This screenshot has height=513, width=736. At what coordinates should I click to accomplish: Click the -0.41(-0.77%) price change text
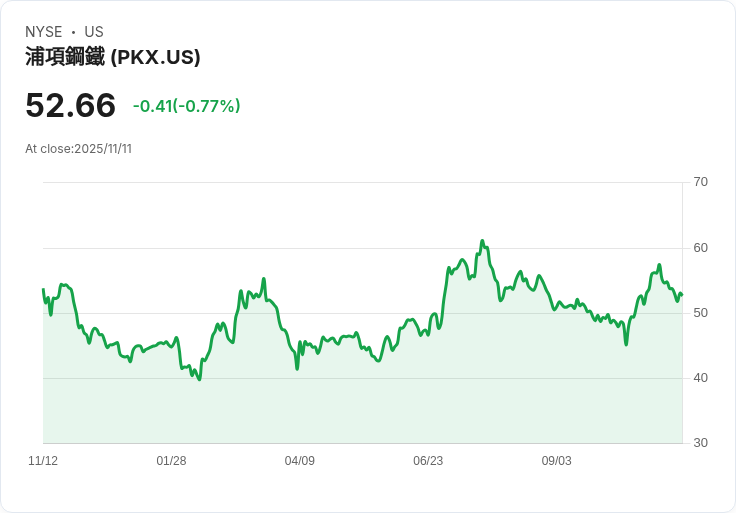186,106
